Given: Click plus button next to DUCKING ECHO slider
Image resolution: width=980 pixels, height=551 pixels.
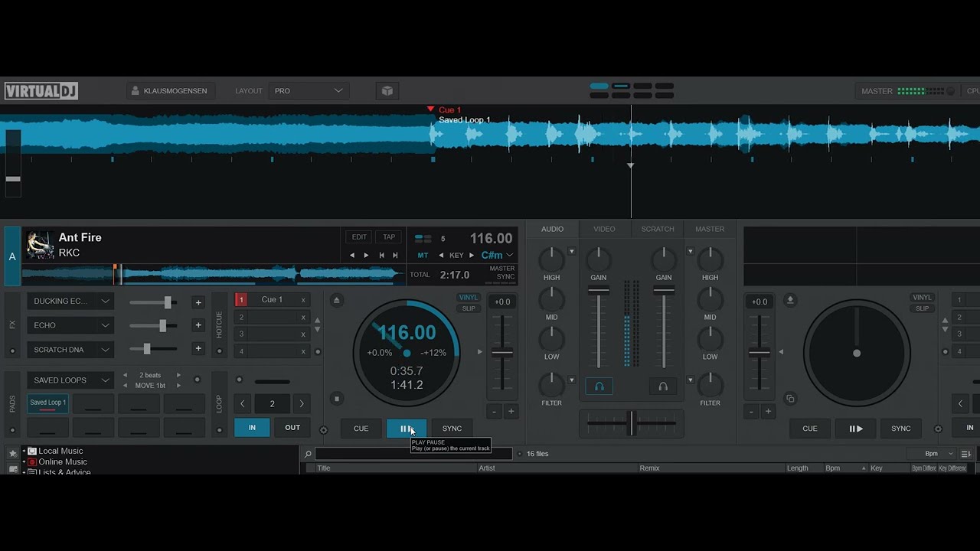Looking at the screenshot, I should pos(198,302).
